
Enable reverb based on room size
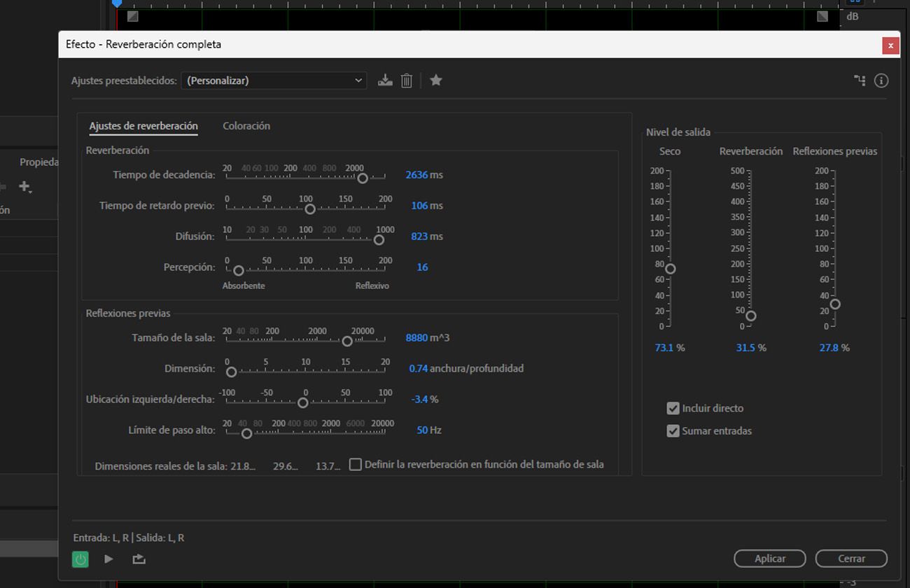coord(355,463)
